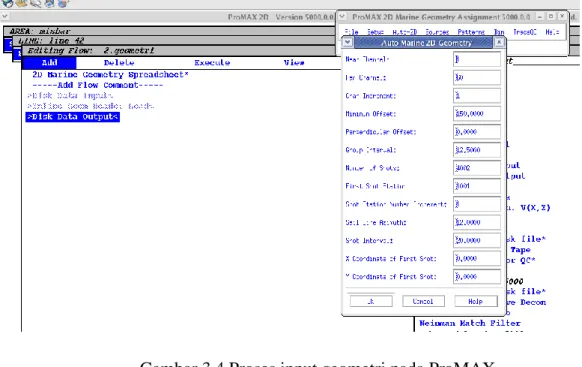
Task: Click the Sail Line Azimuth input field
Action: (477, 222)
